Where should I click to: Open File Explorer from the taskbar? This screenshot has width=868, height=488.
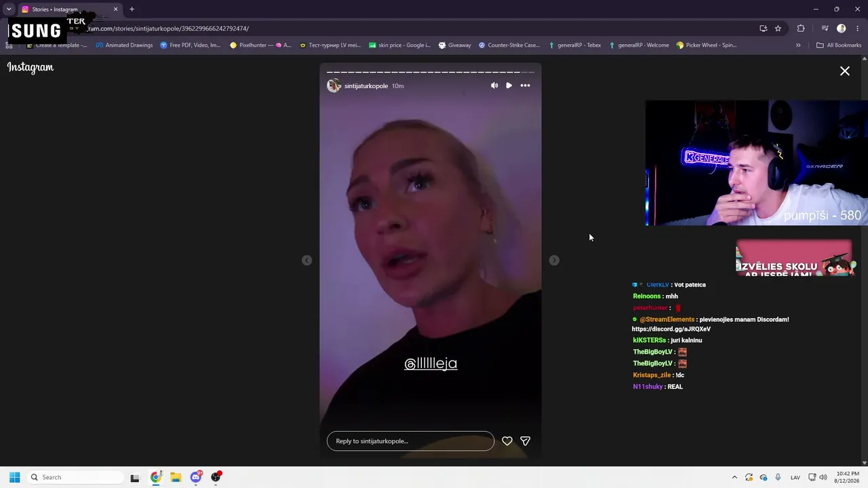(x=176, y=477)
